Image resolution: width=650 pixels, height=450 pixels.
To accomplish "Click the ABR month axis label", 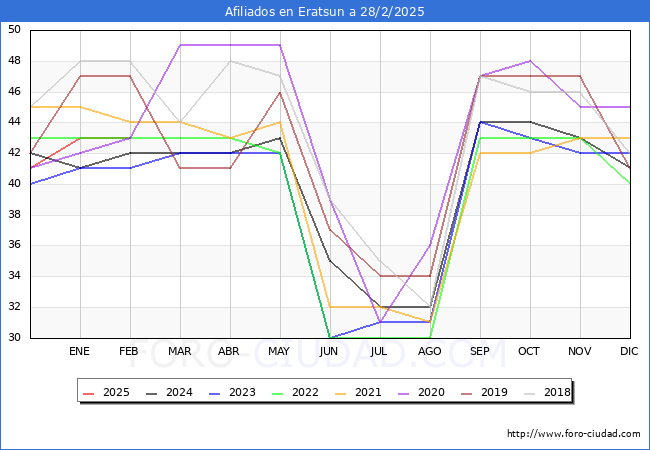I will [x=229, y=351].
